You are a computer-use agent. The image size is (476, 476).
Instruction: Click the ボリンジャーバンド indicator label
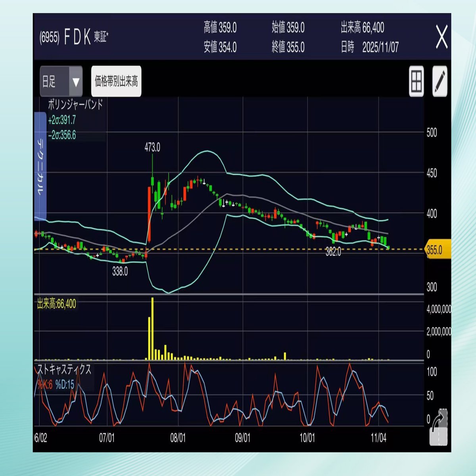pyautogui.click(x=75, y=104)
